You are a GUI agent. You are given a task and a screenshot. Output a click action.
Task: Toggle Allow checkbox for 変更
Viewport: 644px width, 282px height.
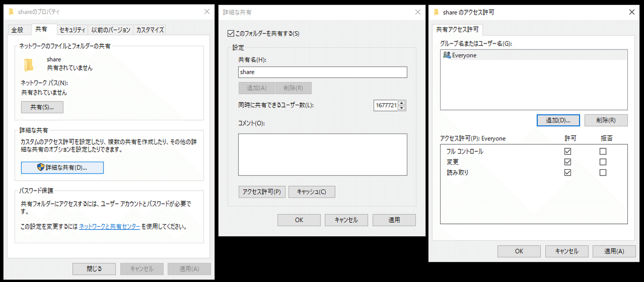point(568,162)
